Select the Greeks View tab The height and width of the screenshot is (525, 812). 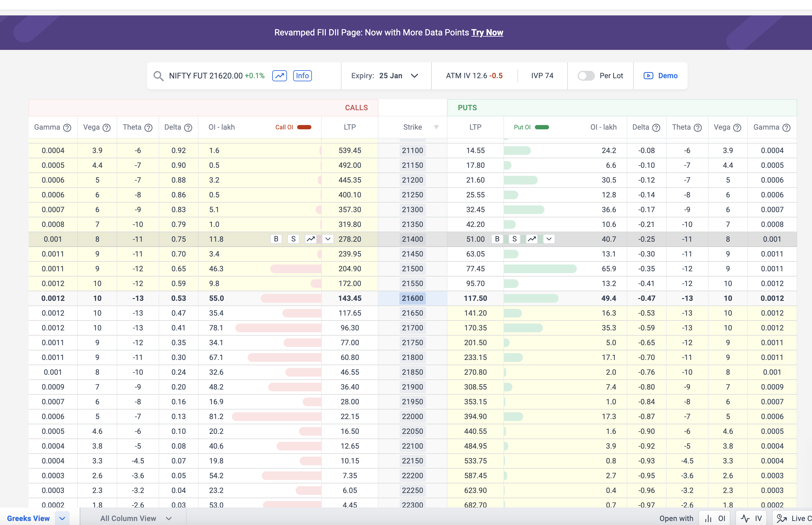[x=28, y=518]
